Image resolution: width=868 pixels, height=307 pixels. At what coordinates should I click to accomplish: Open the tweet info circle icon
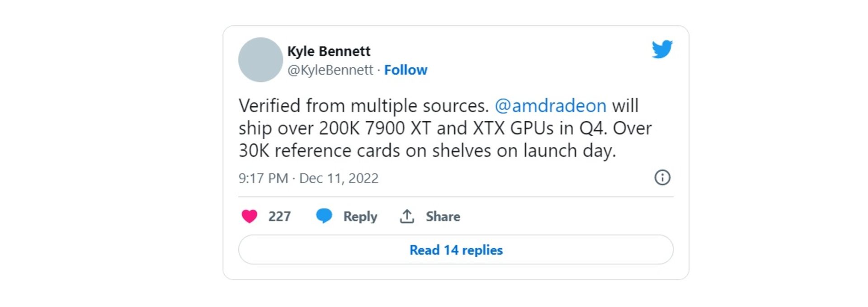tap(662, 177)
